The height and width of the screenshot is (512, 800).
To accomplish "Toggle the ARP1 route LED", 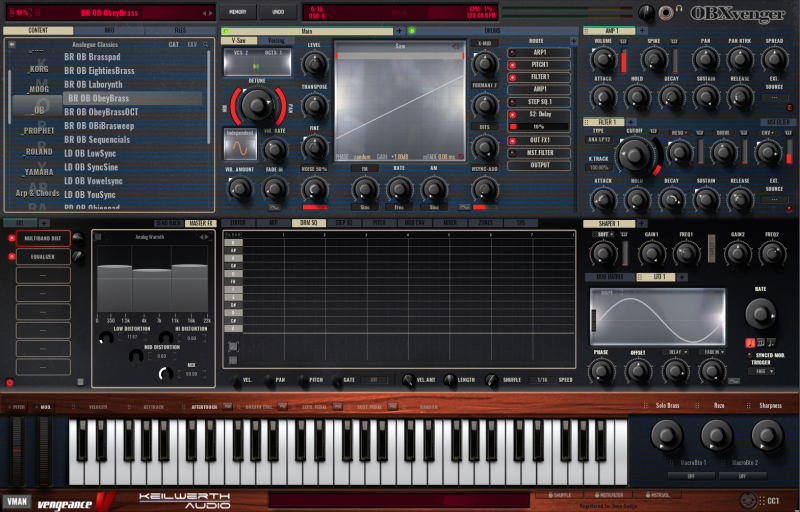I will 512,53.
